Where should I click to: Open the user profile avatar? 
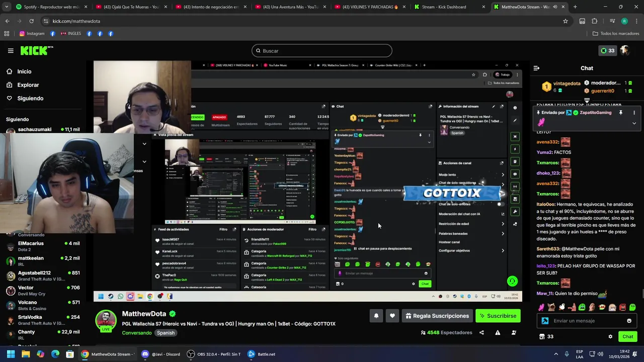pyautogui.click(x=625, y=50)
